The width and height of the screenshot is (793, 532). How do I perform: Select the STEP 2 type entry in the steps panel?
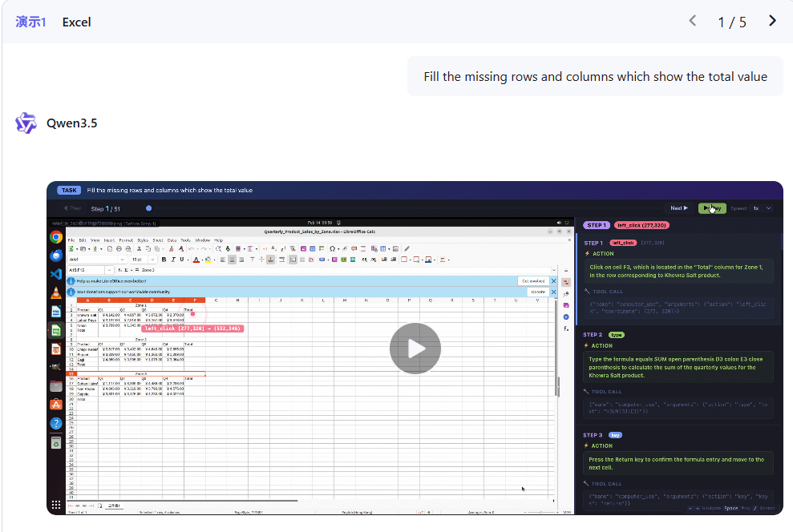click(x=604, y=335)
